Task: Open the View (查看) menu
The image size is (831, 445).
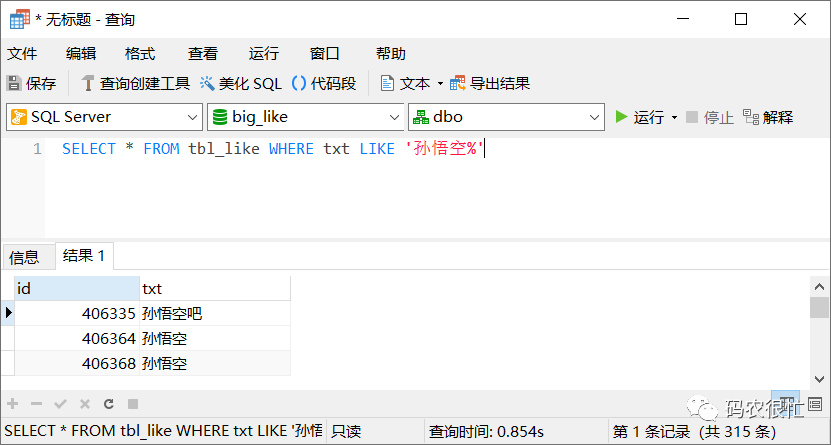Action: point(202,54)
